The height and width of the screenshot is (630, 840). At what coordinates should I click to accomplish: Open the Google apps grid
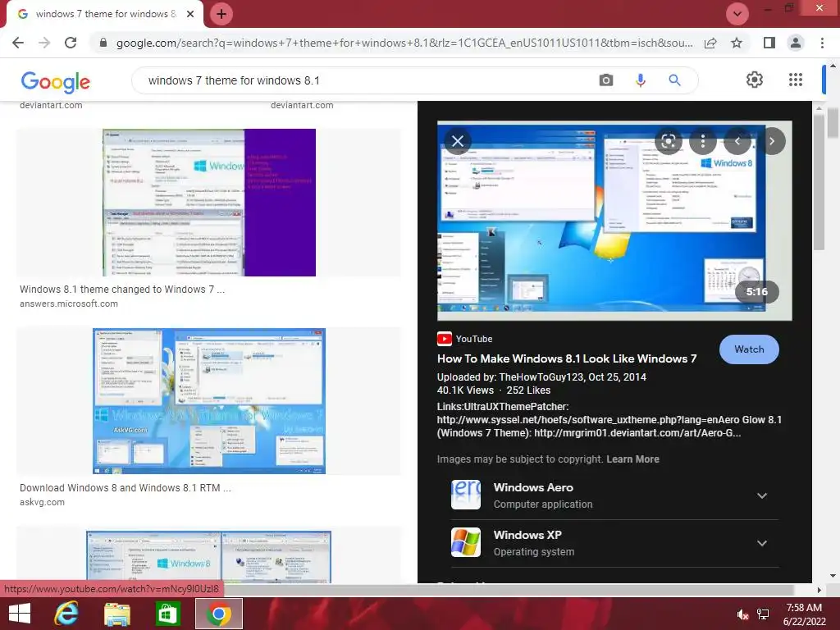(x=796, y=80)
